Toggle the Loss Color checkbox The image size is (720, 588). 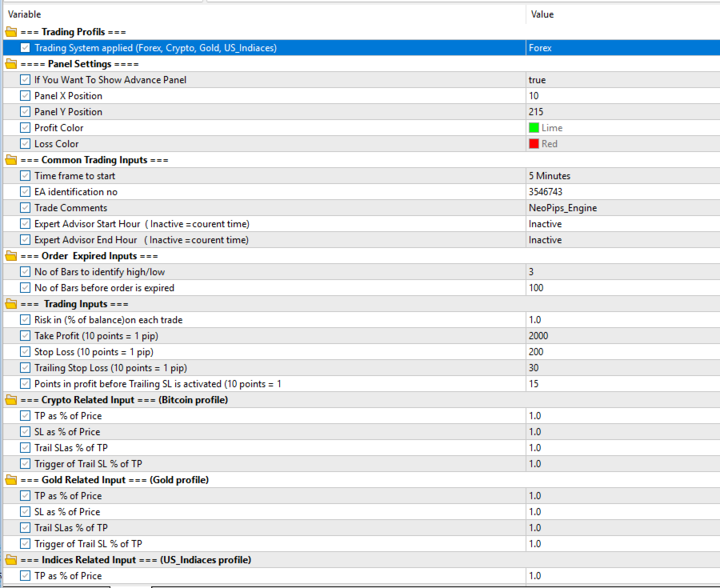point(26,144)
